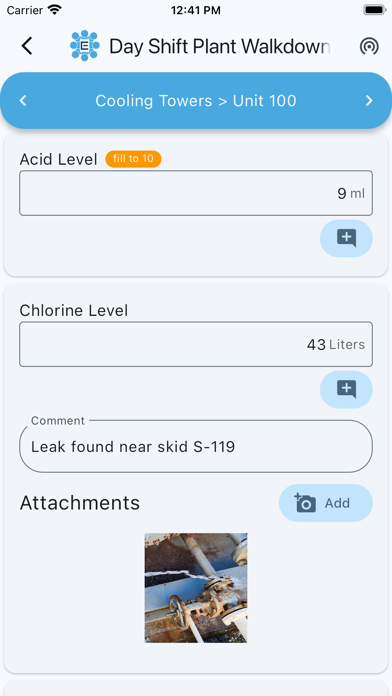
Task: Tap the orange 'fill to 10' badge
Action: pyautogui.click(x=133, y=159)
